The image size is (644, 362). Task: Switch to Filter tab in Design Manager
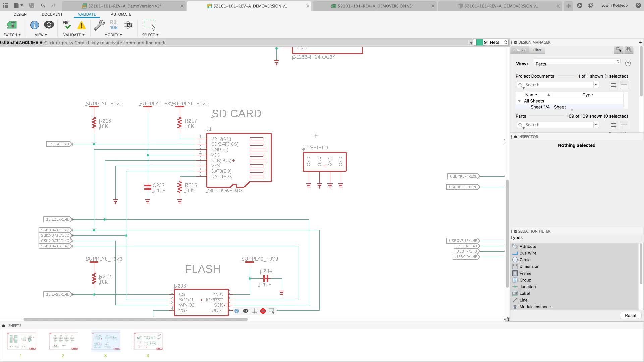(x=537, y=50)
